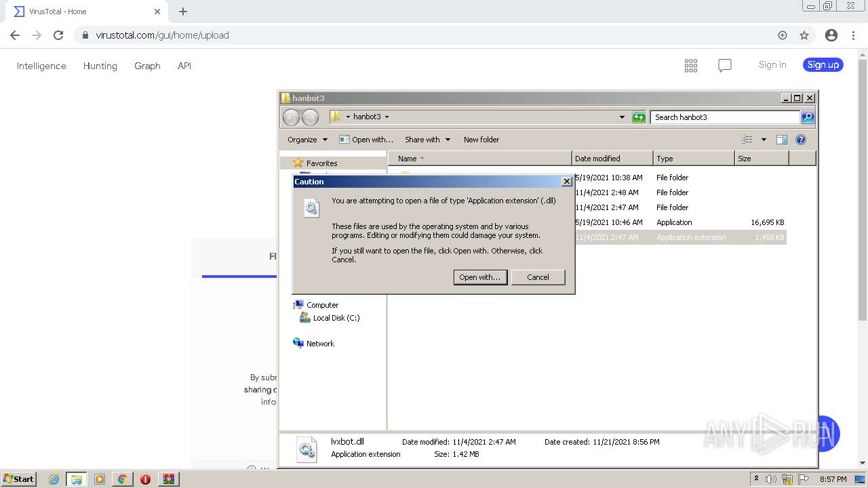Close the Caution dialog with its X
This screenshot has width=868, height=488.
click(x=567, y=182)
